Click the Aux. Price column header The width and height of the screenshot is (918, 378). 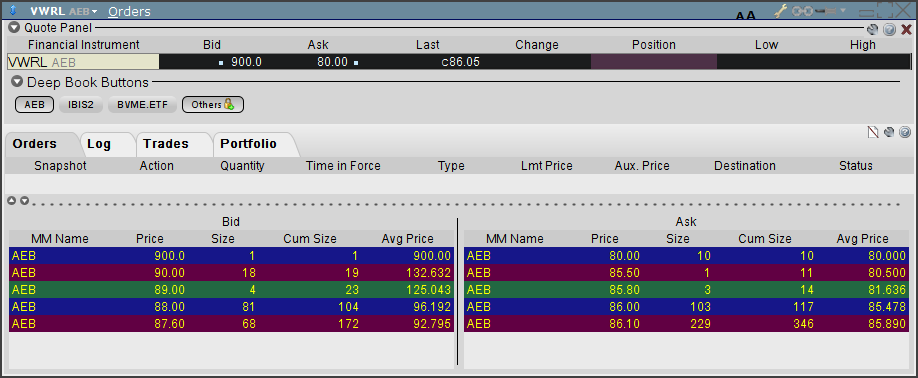[x=642, y=166]
